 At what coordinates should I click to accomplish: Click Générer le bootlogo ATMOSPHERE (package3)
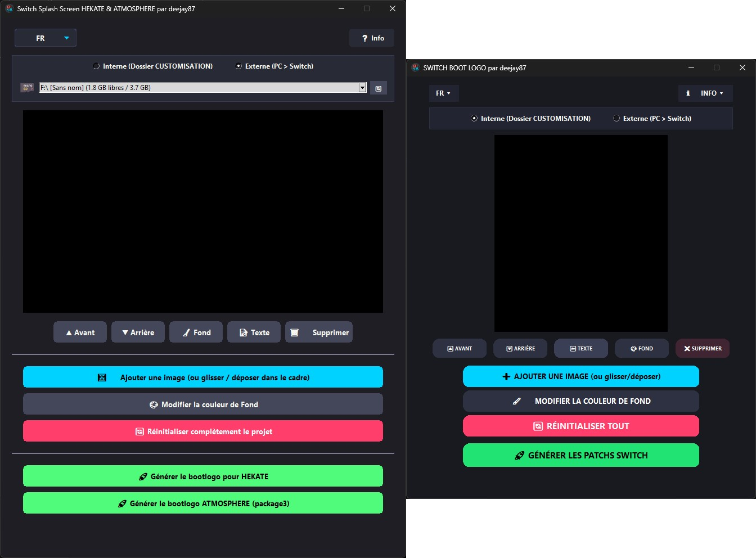(x=203, y=503)
